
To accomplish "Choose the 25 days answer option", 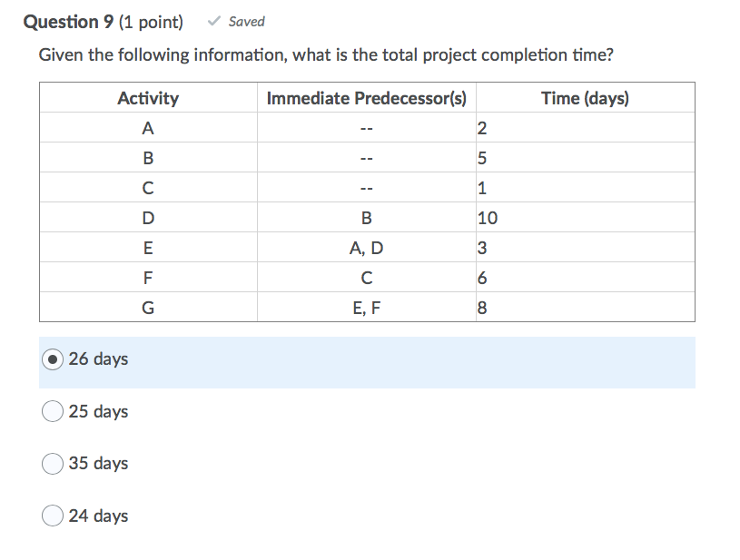I will (52, 411).
